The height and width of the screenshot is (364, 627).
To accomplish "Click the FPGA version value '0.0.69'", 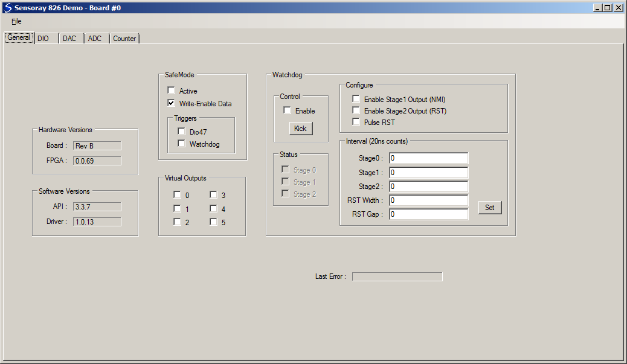I will click(x=97, y=161).
